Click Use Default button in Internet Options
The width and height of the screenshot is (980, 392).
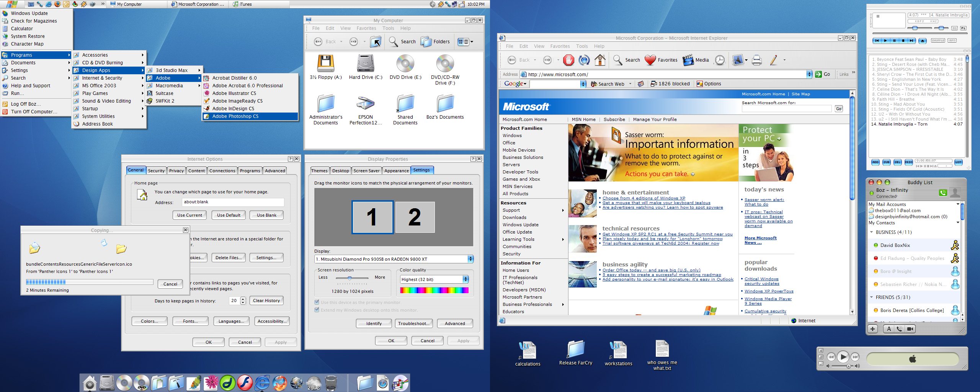coord(229,215)
